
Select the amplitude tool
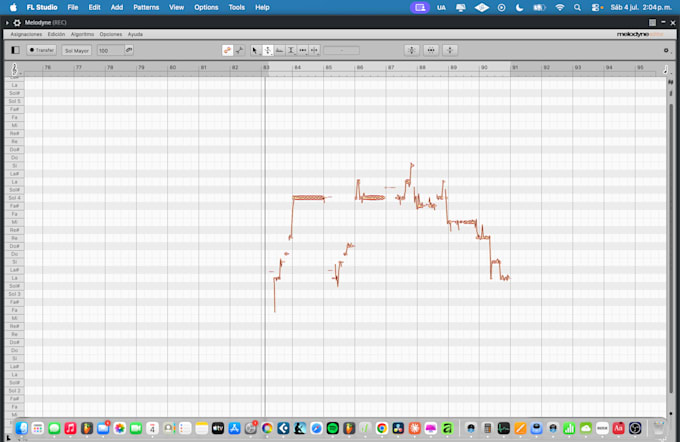click(291, 51)
